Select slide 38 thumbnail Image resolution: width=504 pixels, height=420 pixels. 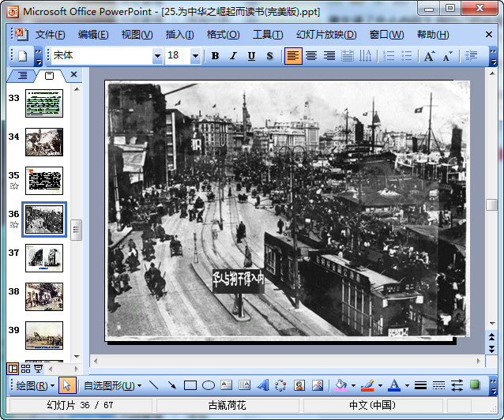click(x=44, y=296)
